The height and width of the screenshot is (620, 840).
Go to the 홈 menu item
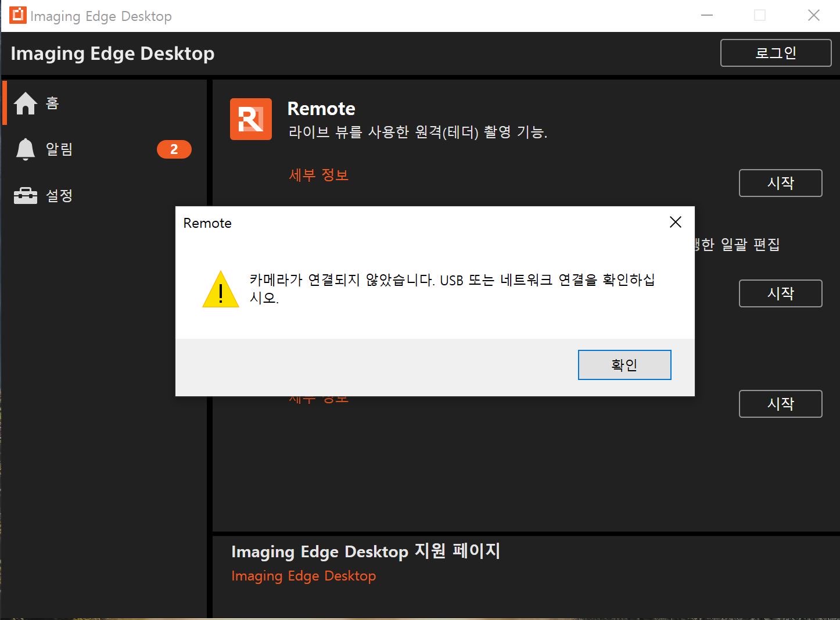coord(105,103)
